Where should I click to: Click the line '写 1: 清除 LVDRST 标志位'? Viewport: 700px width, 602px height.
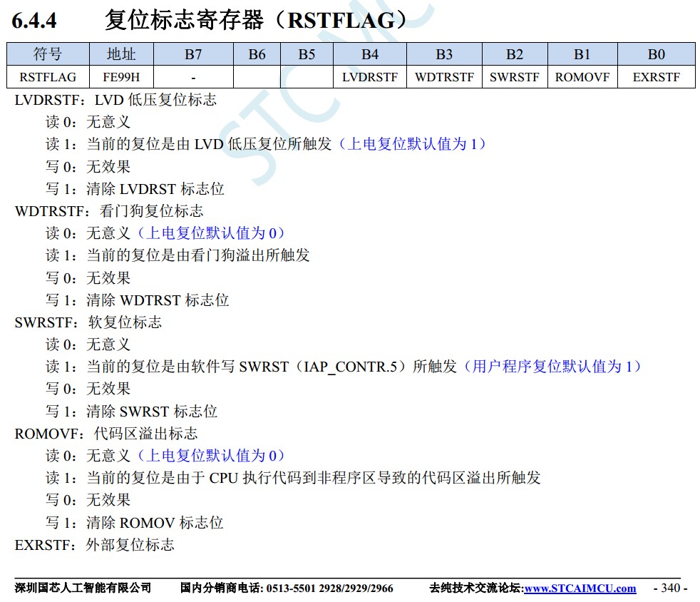[x=135, y=188]
